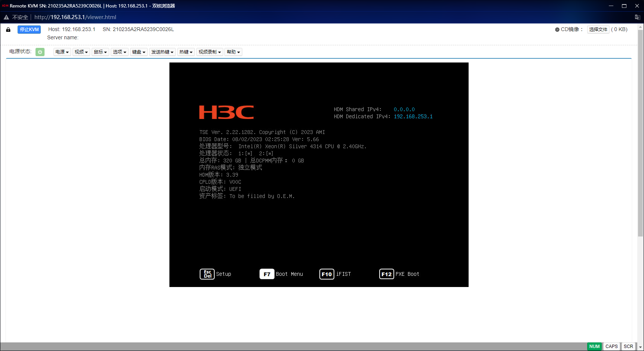Viewport: 644px width, 351px height.
Task: Click the 总内存: 320 GB text
Action: click(x=220, y=161)
